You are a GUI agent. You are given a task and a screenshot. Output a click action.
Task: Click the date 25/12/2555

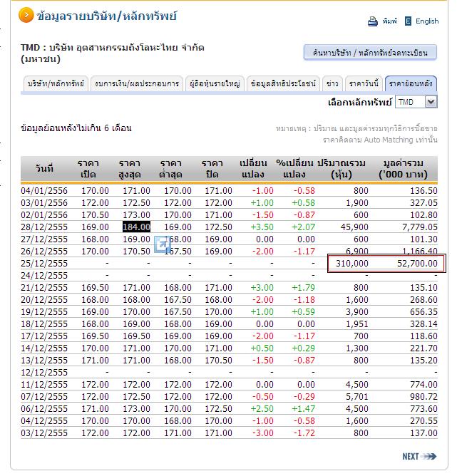[44, 264]
